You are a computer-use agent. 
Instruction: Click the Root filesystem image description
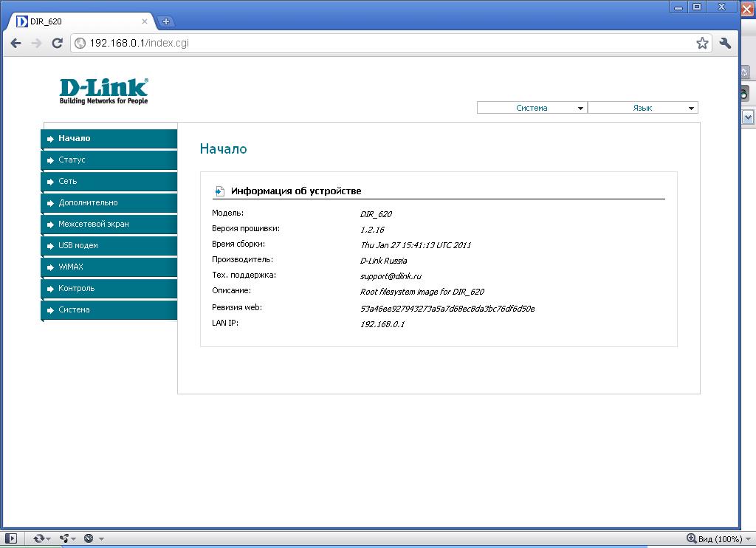[422, 292]
